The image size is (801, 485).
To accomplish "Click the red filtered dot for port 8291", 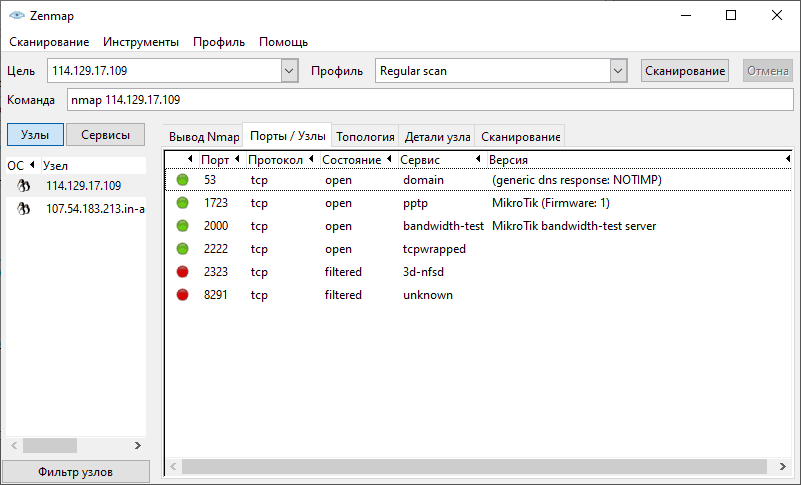I will pyautogui.click(x=182, y=295).
